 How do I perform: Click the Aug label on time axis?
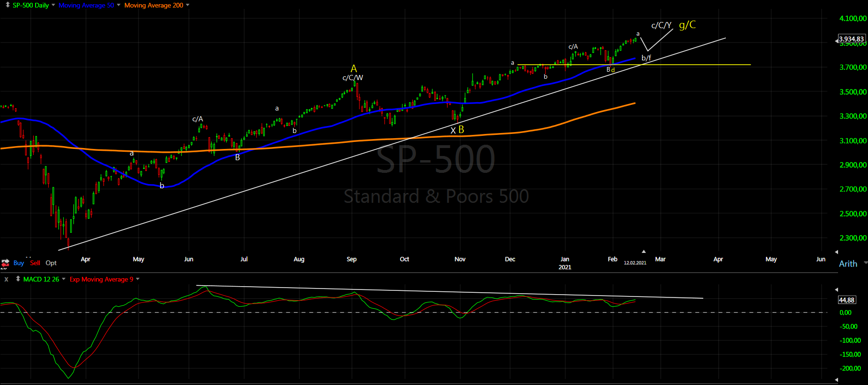[x=299, y=259]
